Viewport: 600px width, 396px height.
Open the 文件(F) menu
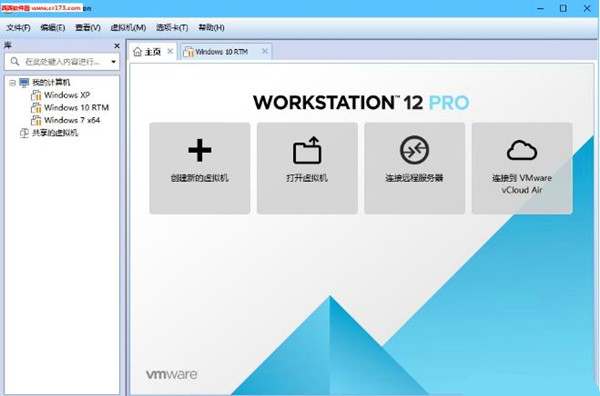tap(18, 28)
